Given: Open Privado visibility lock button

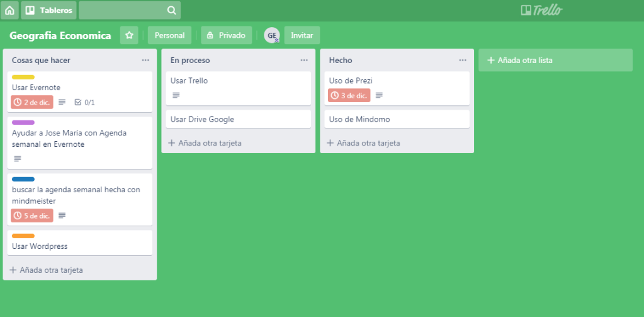Looking at the screenshot, I should tap(226, 35).
